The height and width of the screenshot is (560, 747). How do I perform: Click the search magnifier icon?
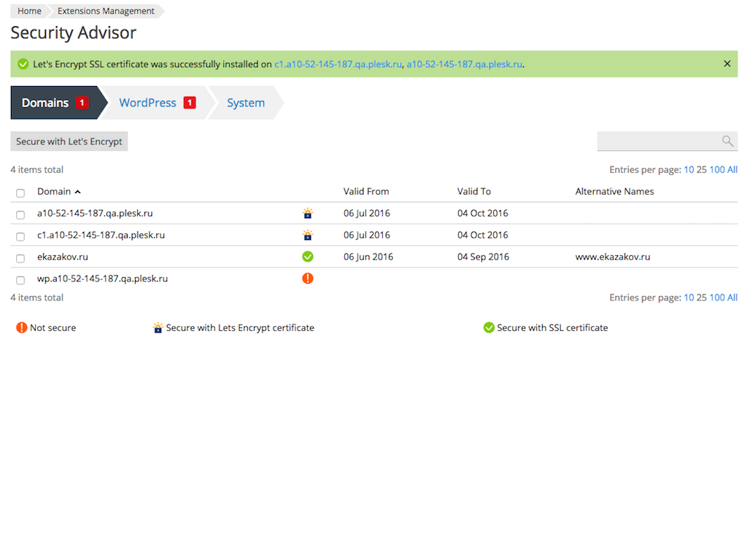(x=727, y=141)
